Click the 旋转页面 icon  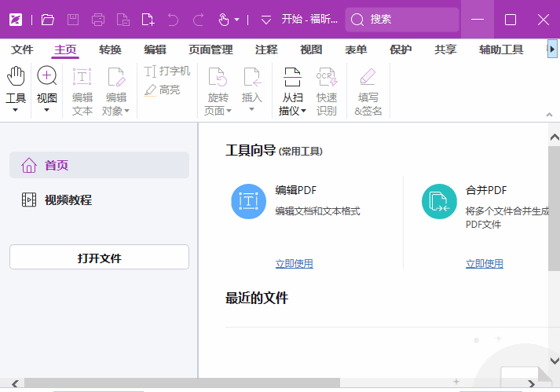(218, 77)
